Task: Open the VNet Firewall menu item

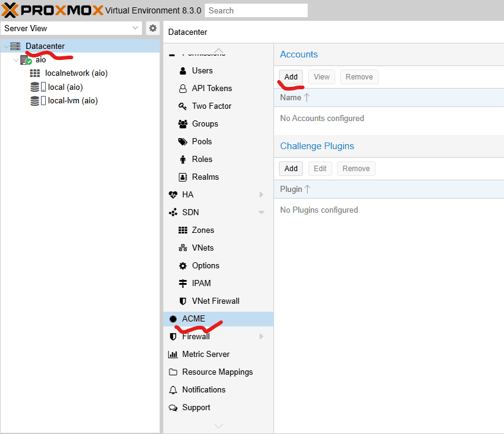Action: click(x=216, y=301)
